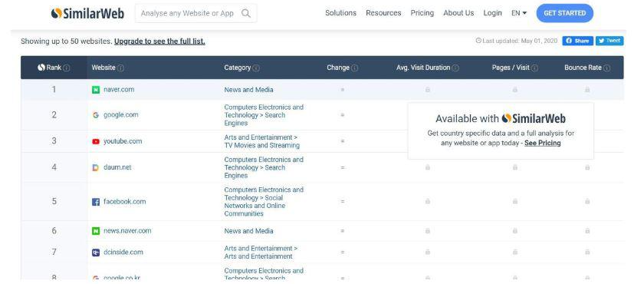
Task: Click daum.net Avg. Visit Duration lock
Action: click(428, 167)
